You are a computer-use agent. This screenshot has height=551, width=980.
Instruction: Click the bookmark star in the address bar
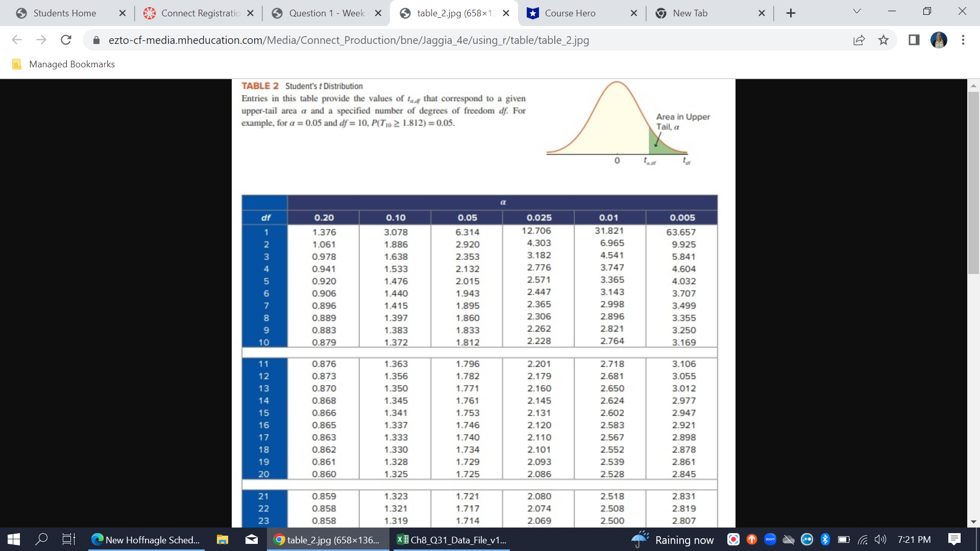pos(884,40)
